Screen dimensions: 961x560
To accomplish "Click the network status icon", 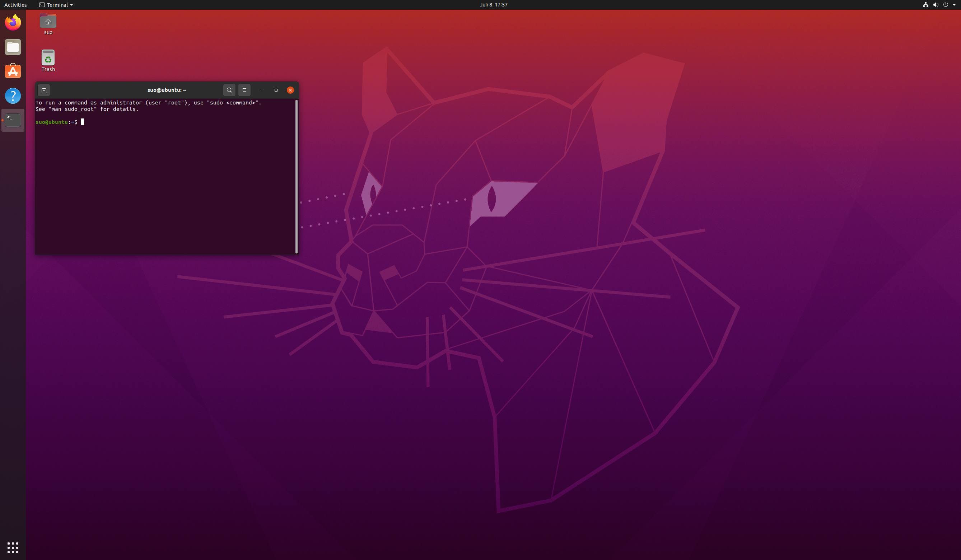I will click(x=925, y=5).
